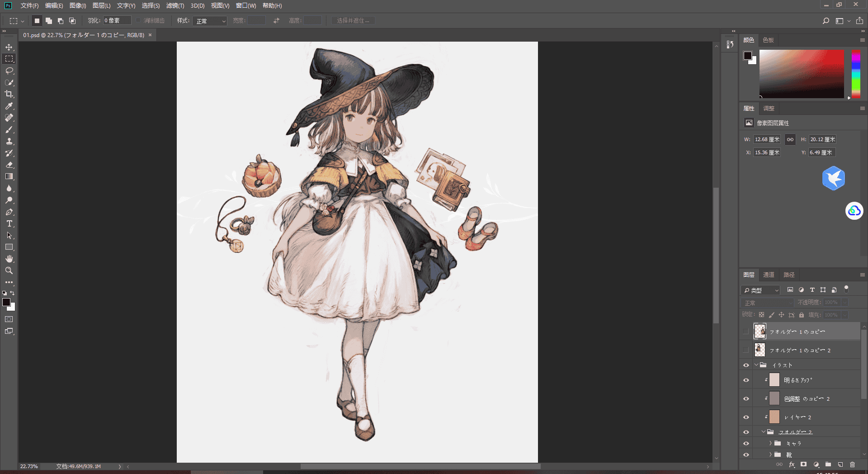
Task: Select the Lasso tool
Action: [9, 71]
